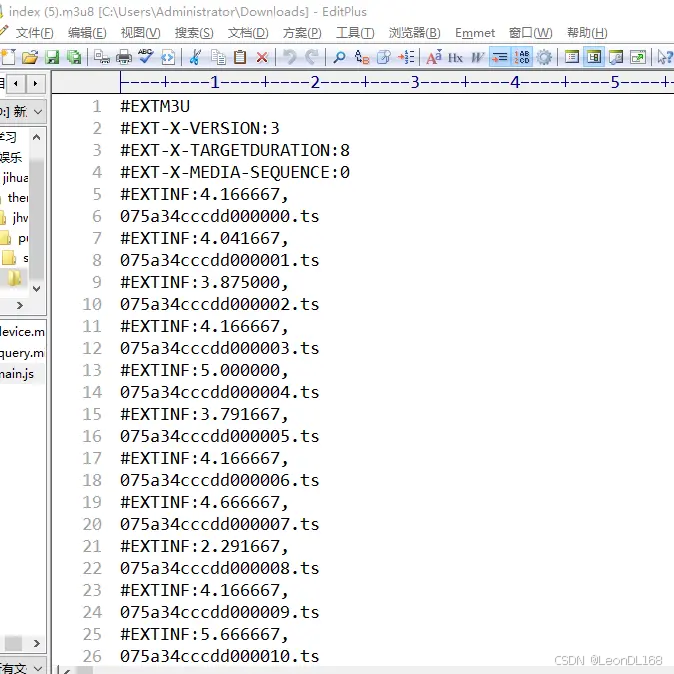Click the Find in Files icon

pyautogui.click(x=383, y=57)
